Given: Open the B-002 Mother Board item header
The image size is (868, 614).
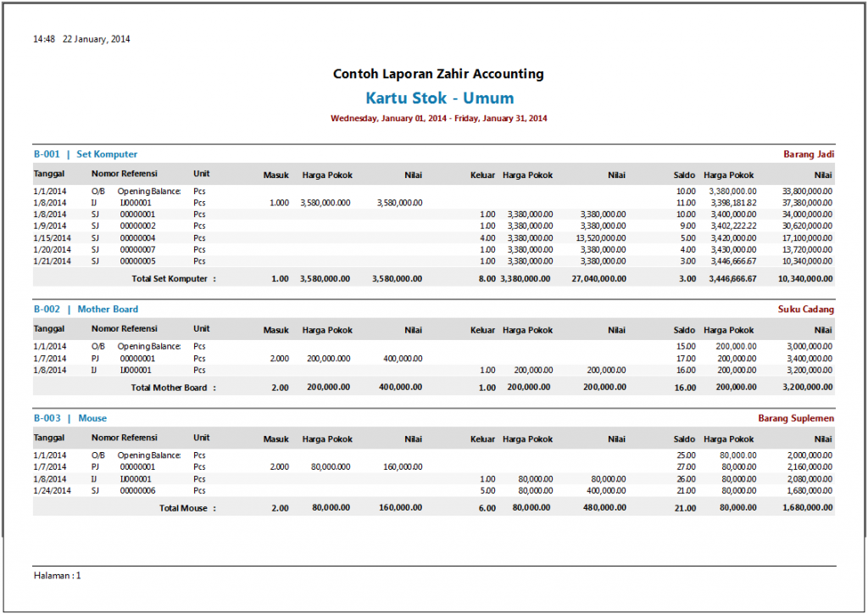Looking at the screenshot, I should pyautogui.click(x=86, y=310).
